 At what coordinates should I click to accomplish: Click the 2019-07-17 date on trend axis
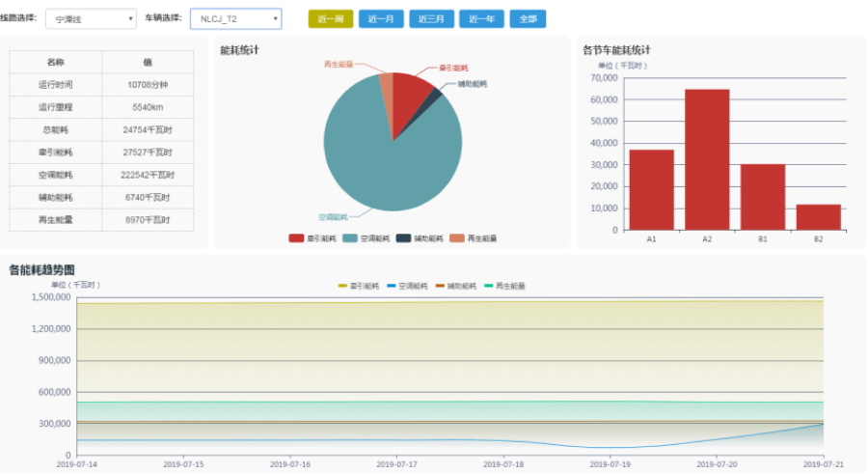(397, 464)
